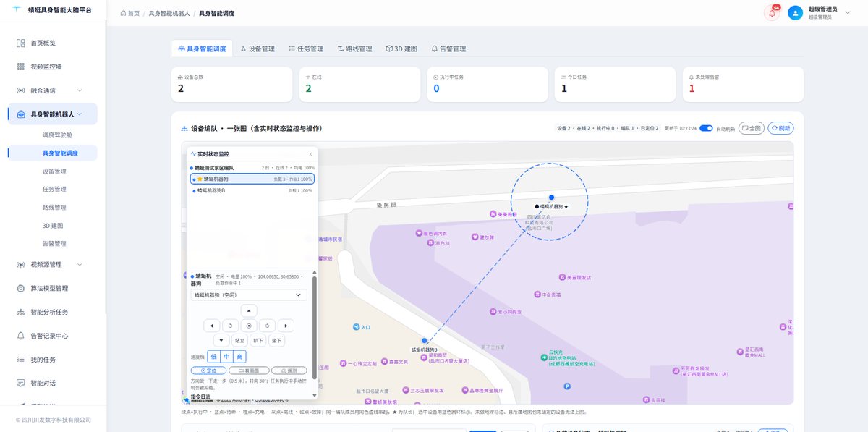Click the move right arrow control
Screen dimensions: 868x432
286,326
